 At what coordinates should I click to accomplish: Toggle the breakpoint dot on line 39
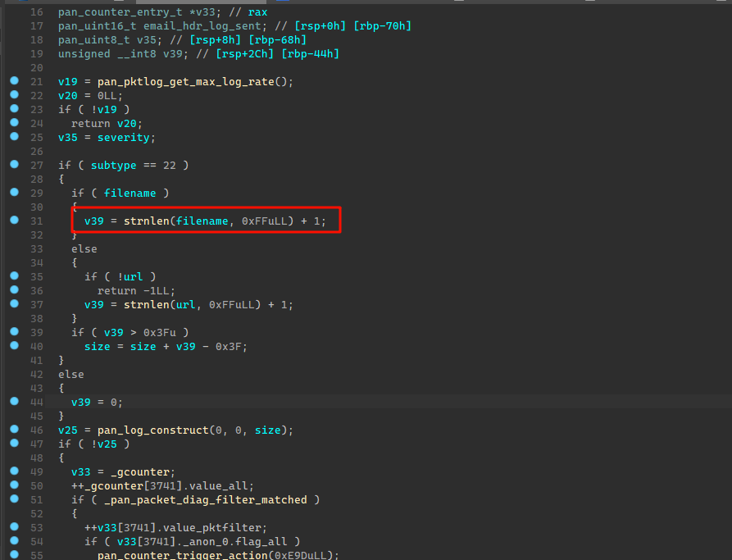pyautogui.click(x=15, y=331)
